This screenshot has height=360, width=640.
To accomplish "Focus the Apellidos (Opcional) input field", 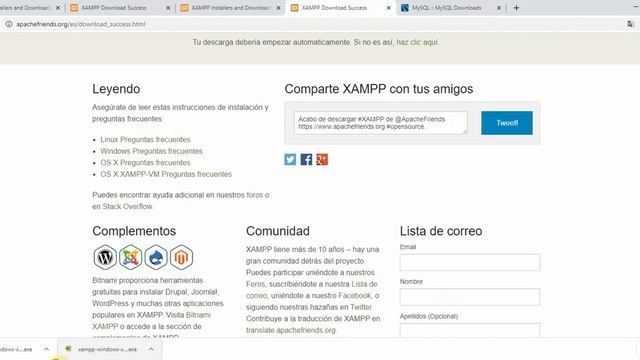I will coord(470,330).
